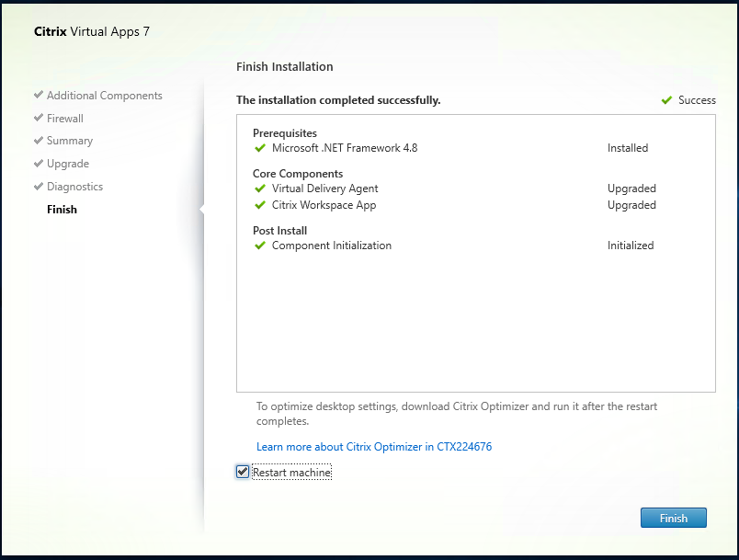
Task: Click the green check beside Component Initialization
Action: pyautogui.click(x=260, y=246)
